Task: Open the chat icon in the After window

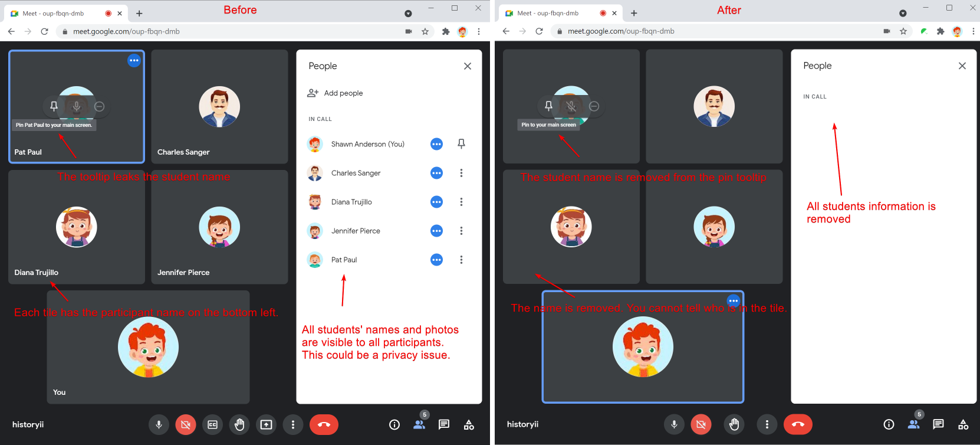Action: (938, 424)
